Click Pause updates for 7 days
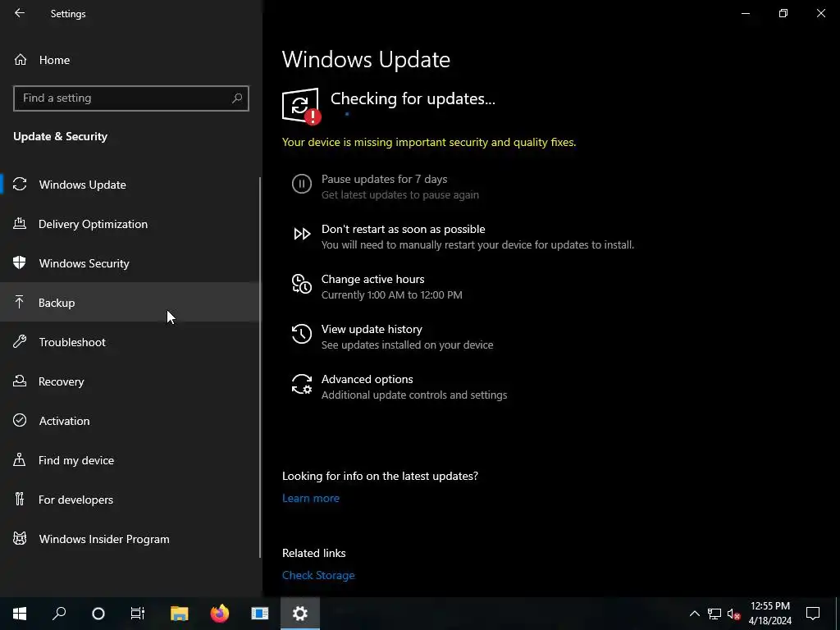Viewport: 840px width, 630px height. tap(384, 179)
